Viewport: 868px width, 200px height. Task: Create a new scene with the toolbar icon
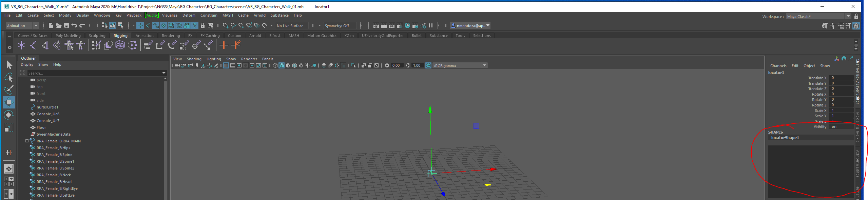(51, 25)
